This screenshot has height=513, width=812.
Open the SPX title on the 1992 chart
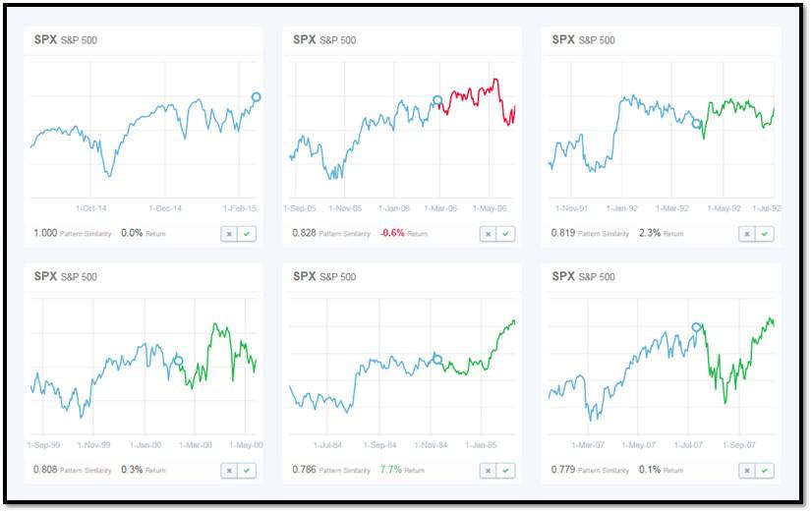click(x=563, y=39)
